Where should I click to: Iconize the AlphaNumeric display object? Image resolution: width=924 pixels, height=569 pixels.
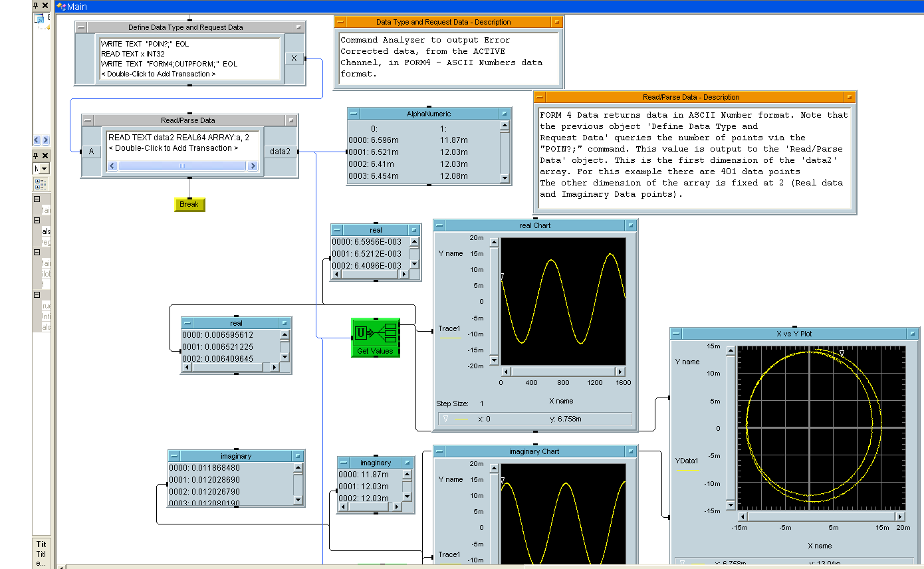point(504,114)
